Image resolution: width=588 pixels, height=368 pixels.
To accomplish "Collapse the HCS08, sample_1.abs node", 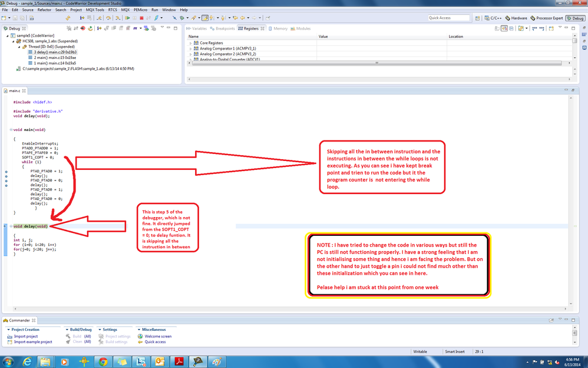I will coord(13,41).
